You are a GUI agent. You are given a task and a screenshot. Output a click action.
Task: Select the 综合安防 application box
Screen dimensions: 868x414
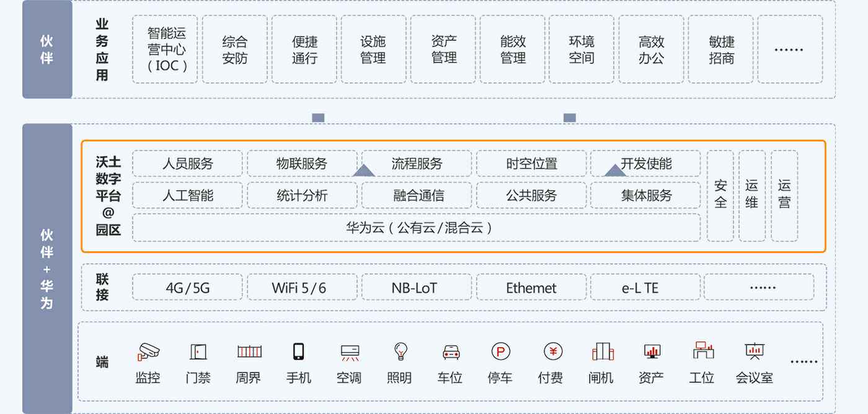[x=235, y=50]
